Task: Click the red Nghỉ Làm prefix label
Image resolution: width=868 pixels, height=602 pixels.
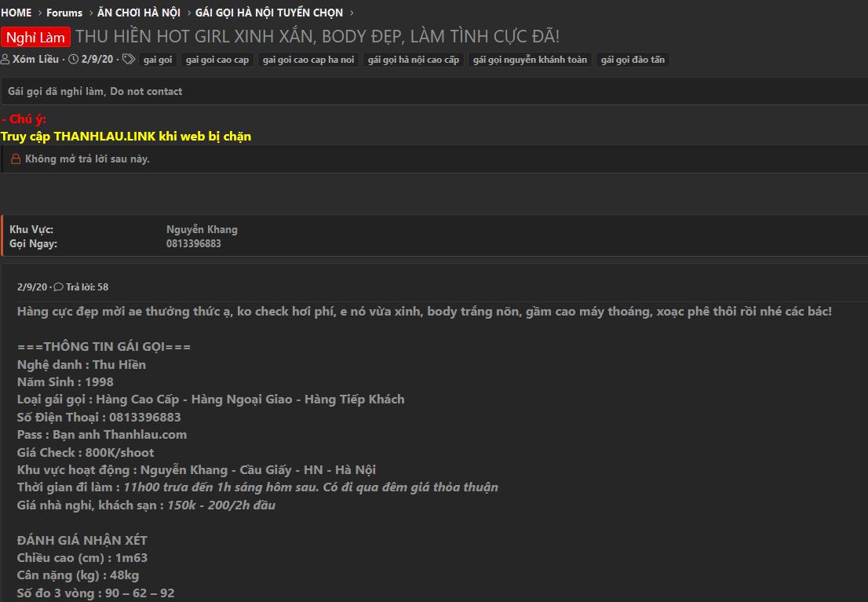Action: coord(35,37)
